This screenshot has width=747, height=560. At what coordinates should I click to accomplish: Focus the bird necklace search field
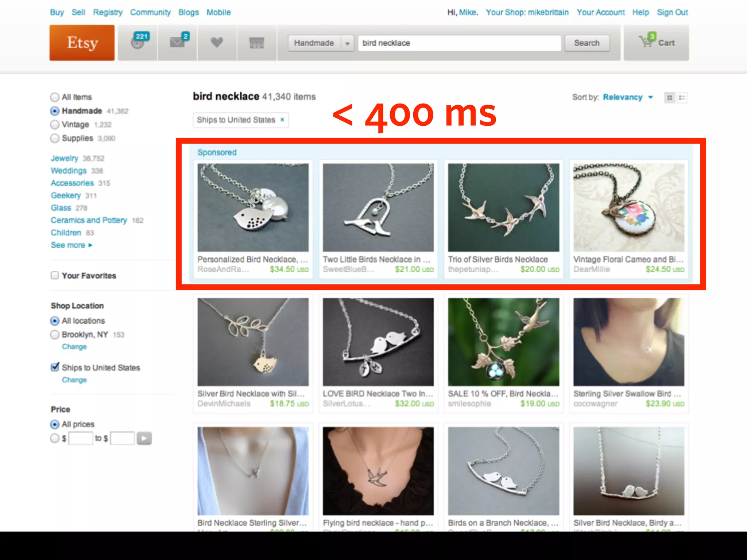(x=459, y=43)
